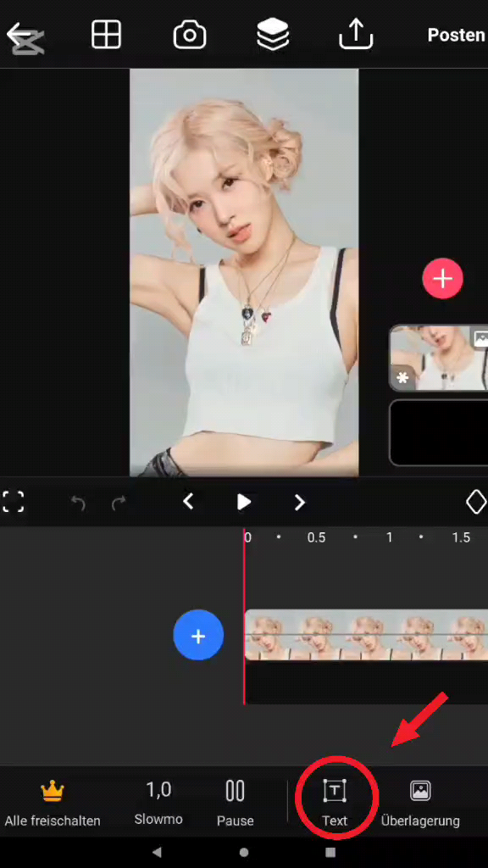Image resolution: width=488 pixels, height=868 pixels.
Task: Open the Slowmo 1,0 speed setting
Action: point(158,802)
